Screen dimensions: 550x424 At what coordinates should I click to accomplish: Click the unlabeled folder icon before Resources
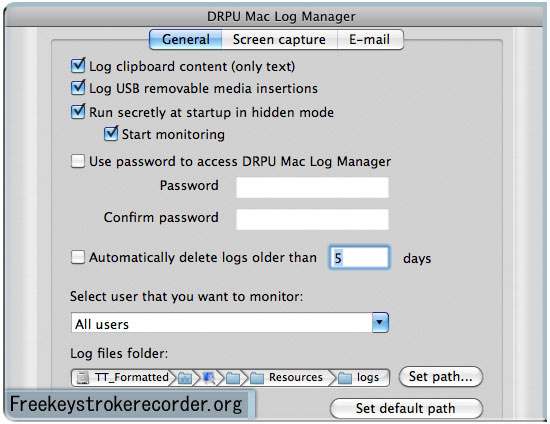[x=233, y=378]
